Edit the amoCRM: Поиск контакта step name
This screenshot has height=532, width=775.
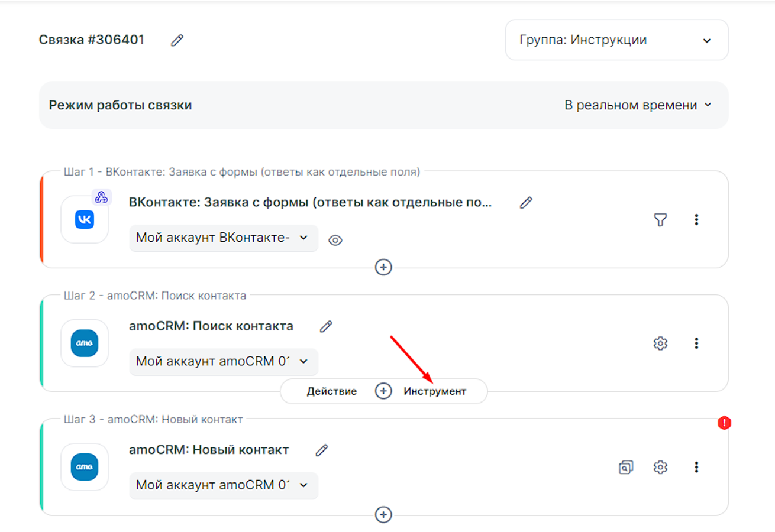point(326,326)
